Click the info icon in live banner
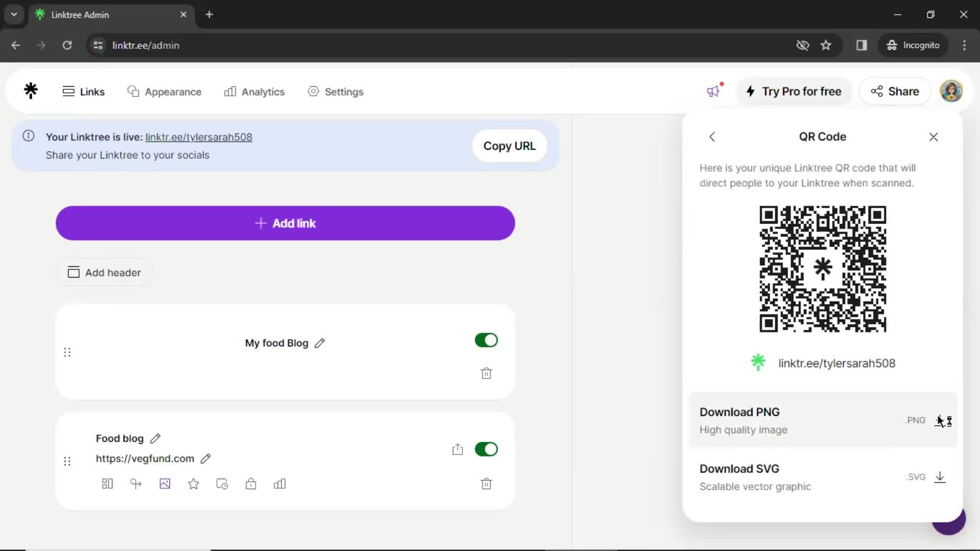This screenshot has height=551, width=980. coord(29,136)
